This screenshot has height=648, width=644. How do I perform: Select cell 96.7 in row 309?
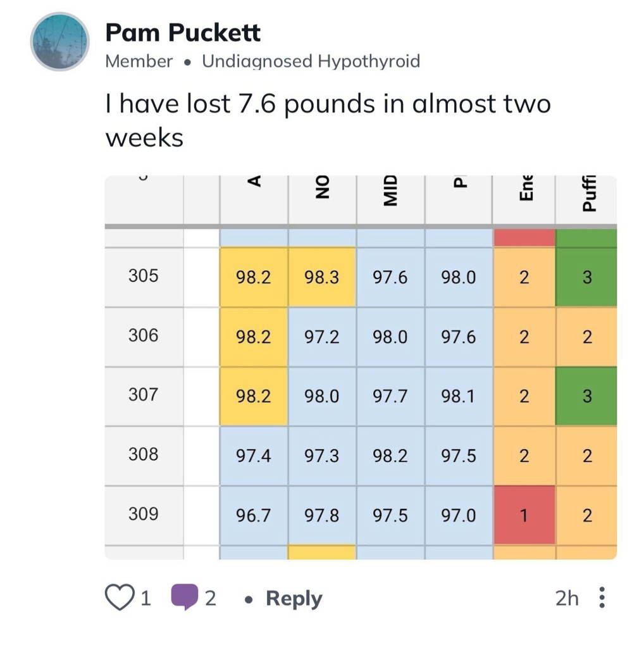[253, 515]
